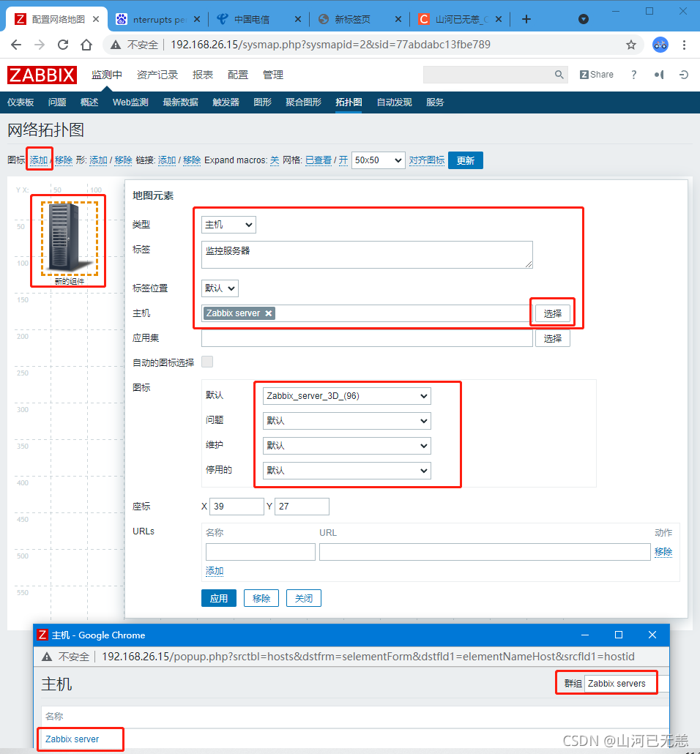Click 已查看 grid link
The image size is (700, 754).
click(x=319, y=160)
